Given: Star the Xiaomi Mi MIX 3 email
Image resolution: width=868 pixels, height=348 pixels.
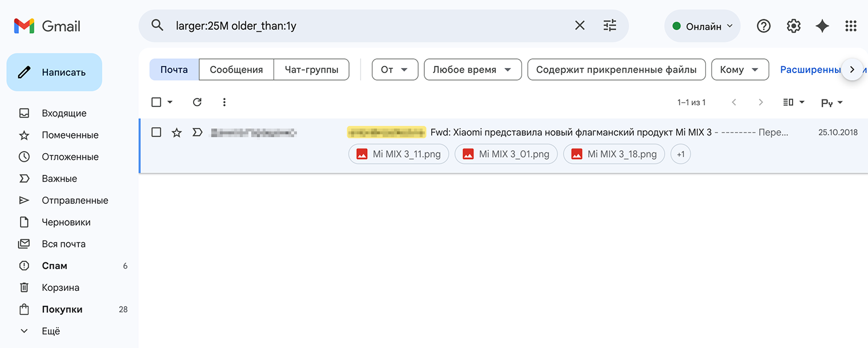Looking at the screenshot, I should coord(177,133).
